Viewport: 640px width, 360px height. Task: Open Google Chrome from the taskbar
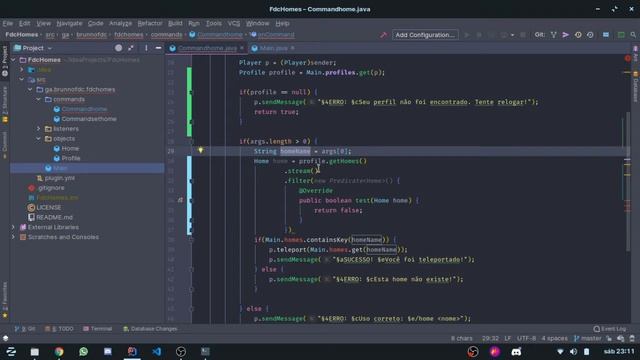59,351
